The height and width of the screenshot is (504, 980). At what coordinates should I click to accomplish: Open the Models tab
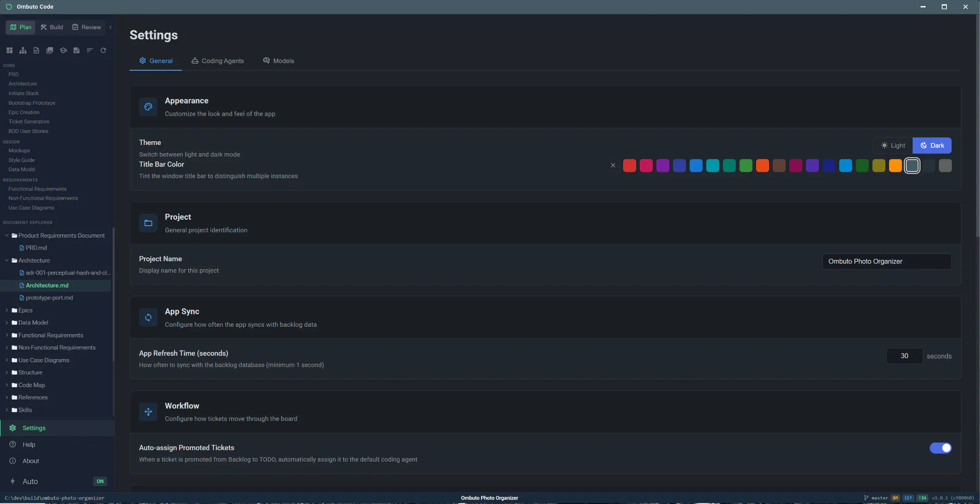point(278,61)
